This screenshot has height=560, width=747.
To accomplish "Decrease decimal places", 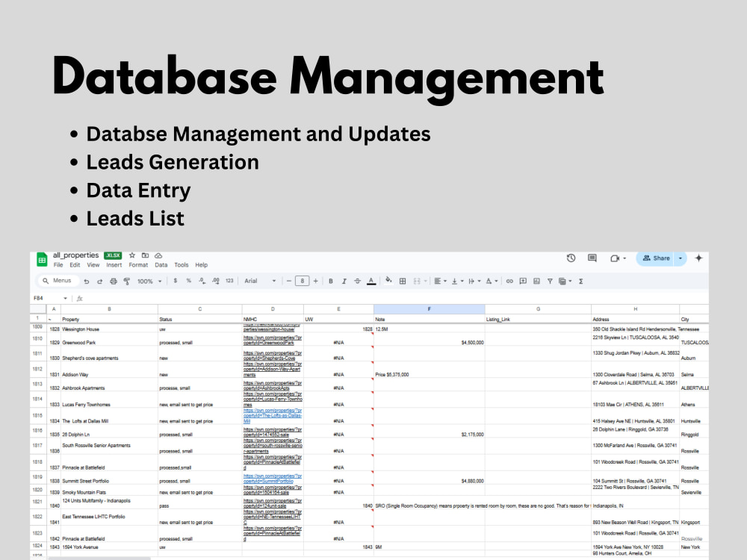I will tap(202, 281).
